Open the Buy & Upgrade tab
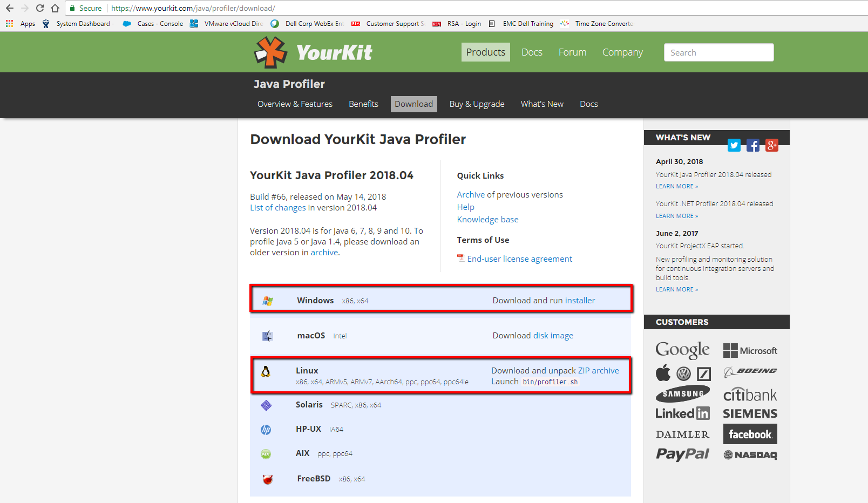 click(477, 104)
